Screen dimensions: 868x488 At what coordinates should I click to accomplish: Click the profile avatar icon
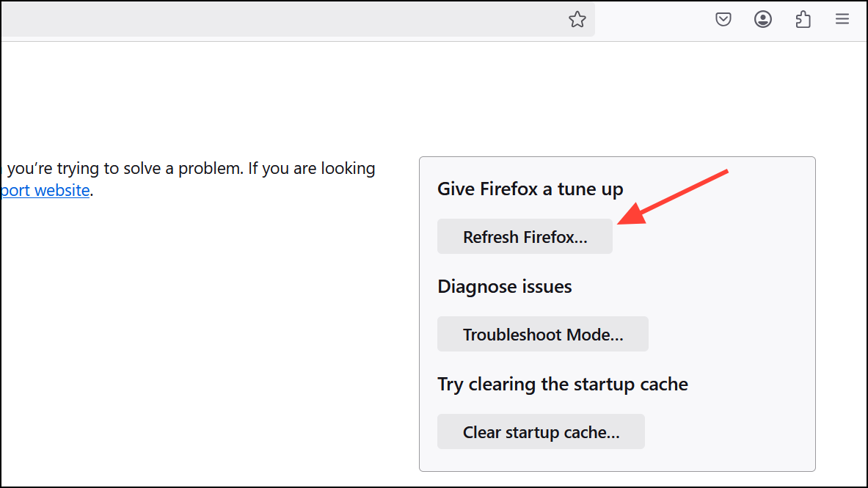[763, 19]
